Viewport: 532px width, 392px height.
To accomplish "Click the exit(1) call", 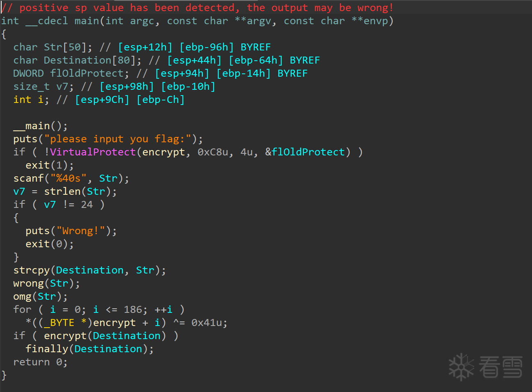I will 50,165.
